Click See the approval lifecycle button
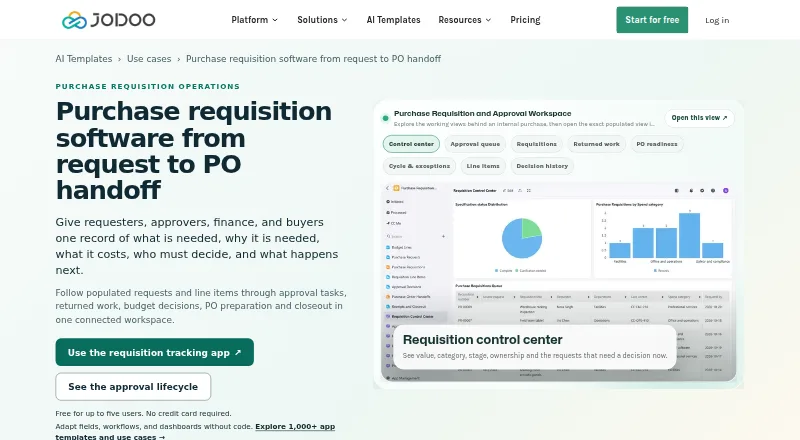Image resolution: width=800 pixels, height=440 pixels. click(x=133, y=387)
